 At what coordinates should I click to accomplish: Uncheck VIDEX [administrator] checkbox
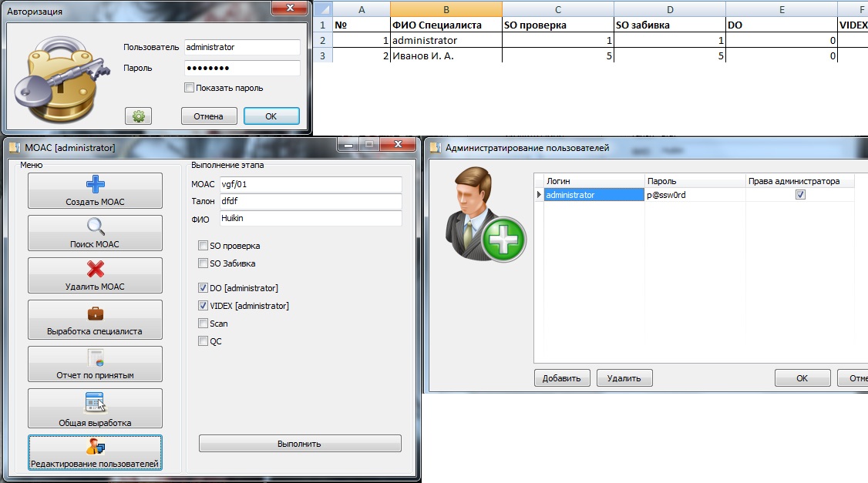pyautogui.click(x=204, y=305)
